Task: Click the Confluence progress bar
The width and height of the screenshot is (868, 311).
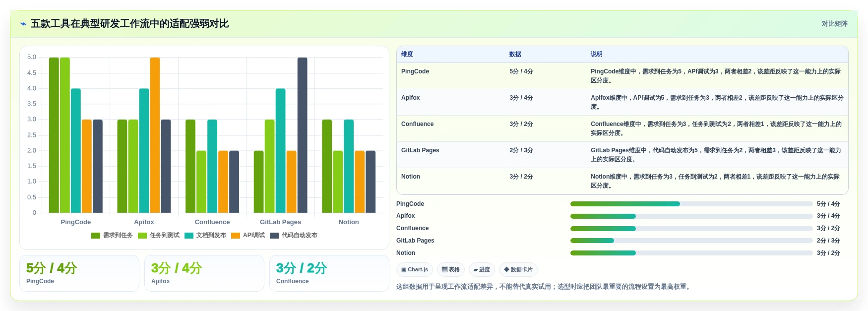Action: pos(691,229)
